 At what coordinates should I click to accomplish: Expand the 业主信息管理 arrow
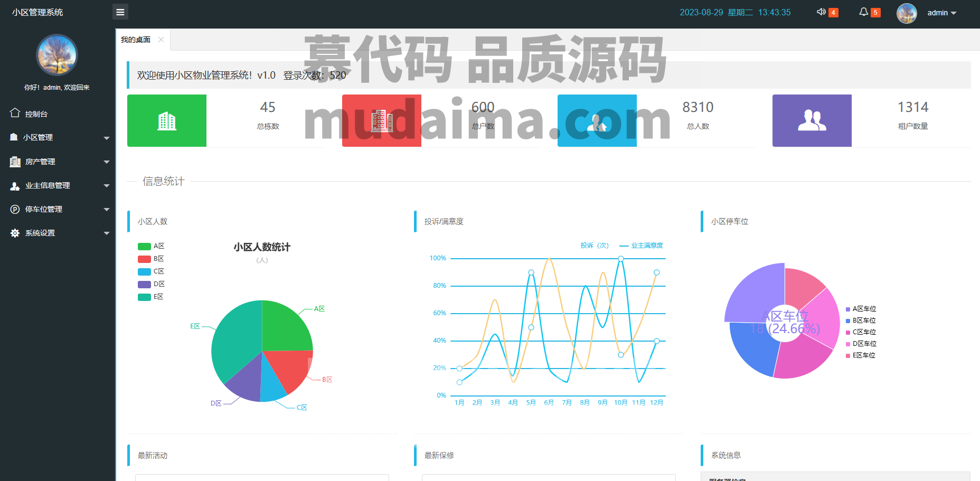[107, 186]
